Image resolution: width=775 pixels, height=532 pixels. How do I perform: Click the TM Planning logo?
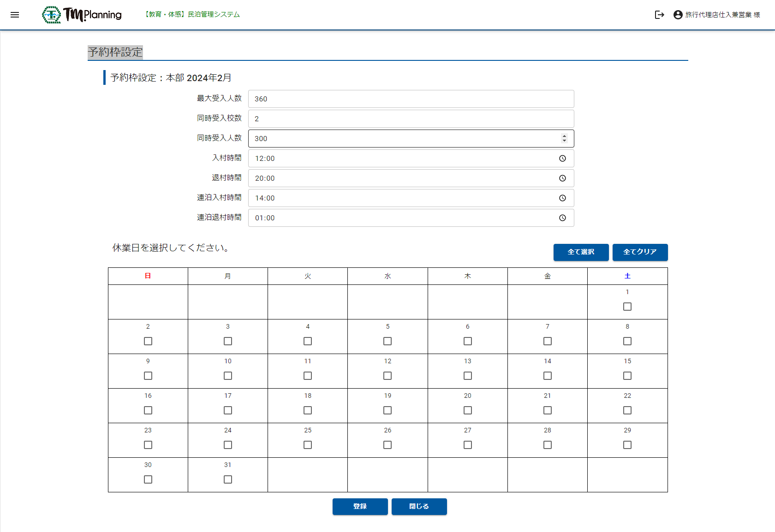pos(82,15)
